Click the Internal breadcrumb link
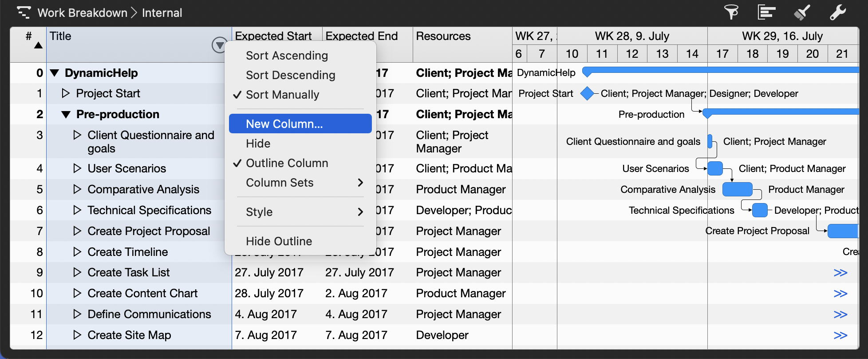The width and height of the screenshot is (868, 359). [x=162, y=13]
